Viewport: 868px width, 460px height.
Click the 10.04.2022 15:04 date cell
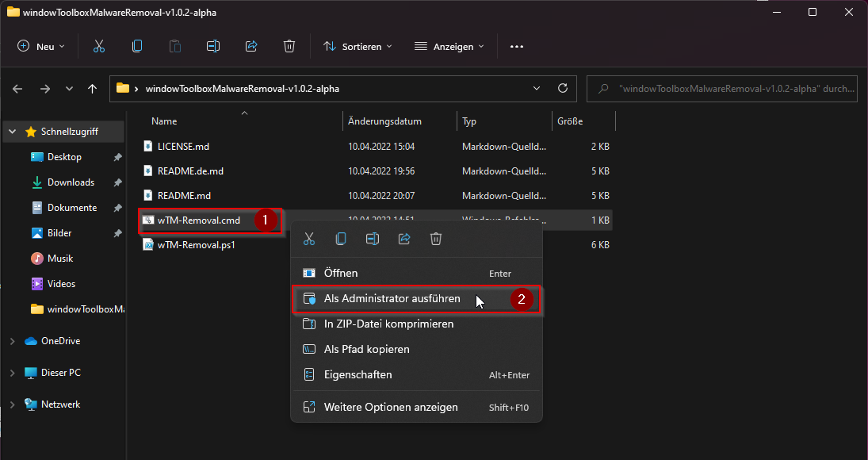380,147
